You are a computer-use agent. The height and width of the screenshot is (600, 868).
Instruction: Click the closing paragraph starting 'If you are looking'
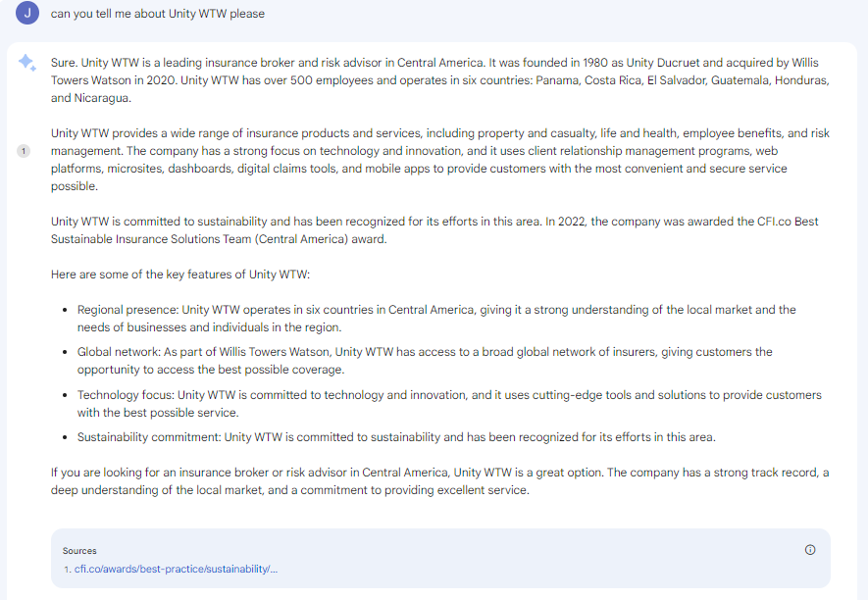point(440,481)
